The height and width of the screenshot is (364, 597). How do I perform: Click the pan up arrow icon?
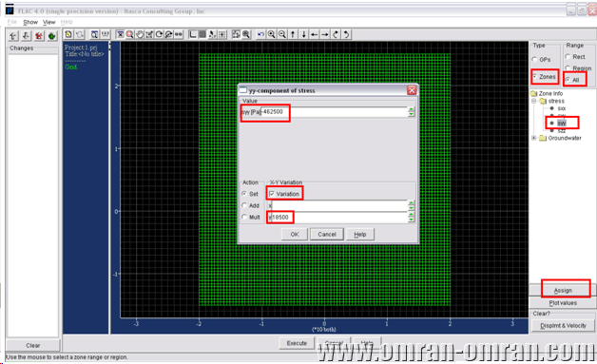pyautogui.click(x=293, y=34)
